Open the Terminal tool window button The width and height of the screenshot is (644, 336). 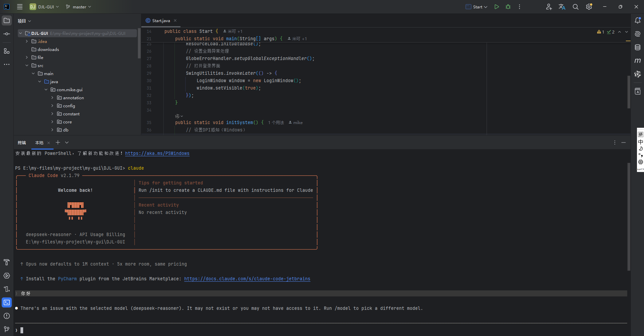7,302
